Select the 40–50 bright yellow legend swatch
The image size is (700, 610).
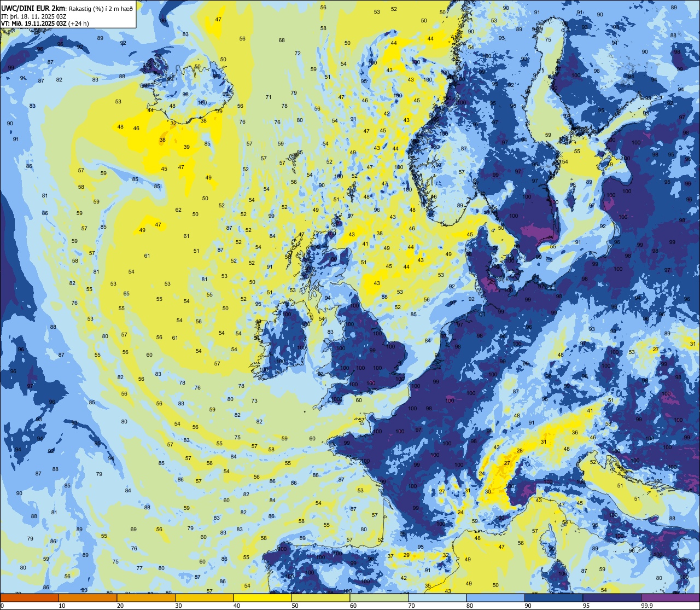tap(262, 598)
